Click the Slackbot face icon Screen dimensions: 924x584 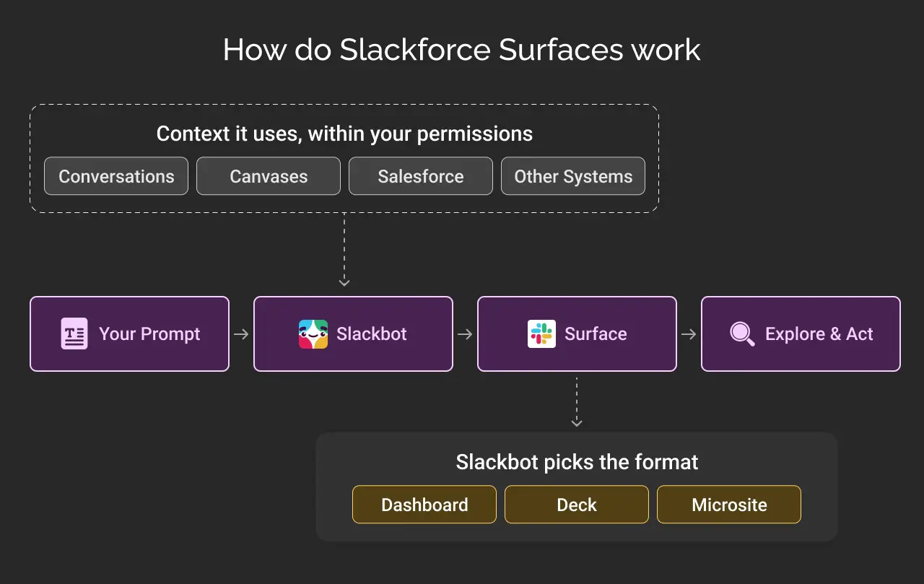[313, 334]
